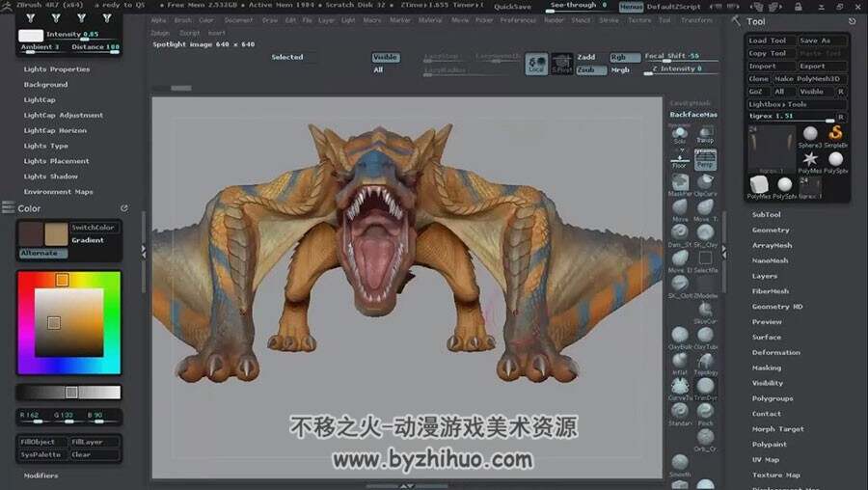Image resolution: width=868 pixels, height=490 pixels.
Task: Expand the Masking section
Action: click(x=767, y=367)
